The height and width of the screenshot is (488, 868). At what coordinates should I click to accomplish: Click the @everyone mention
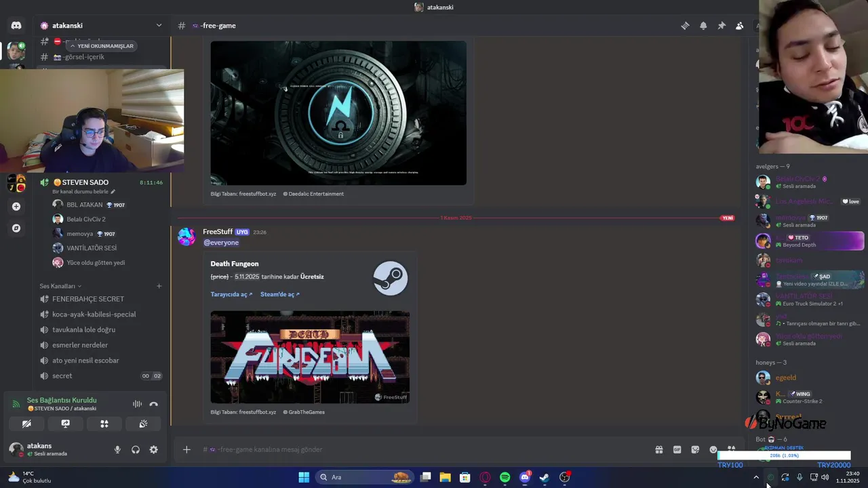(221, 243)
